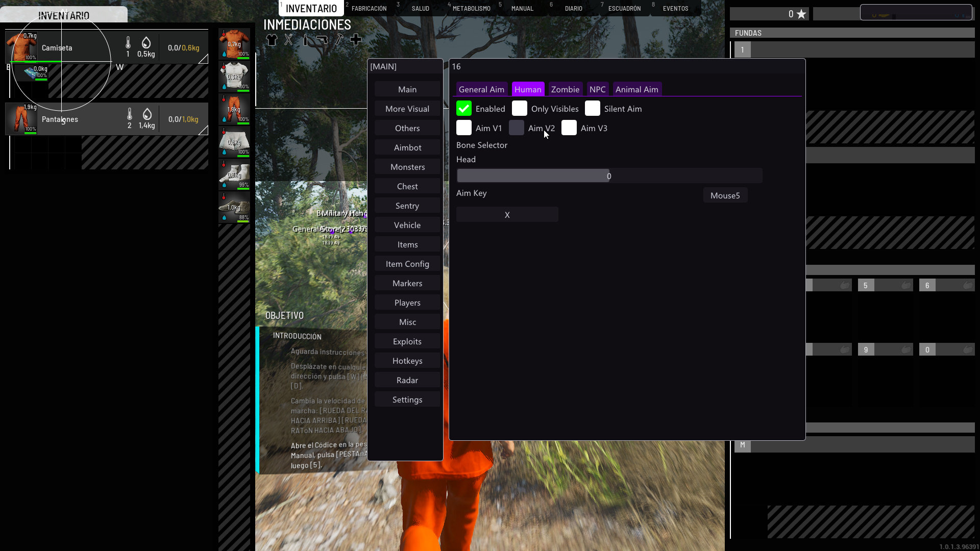Open the Exploits menu section
Viewport: 980px width, 551px height.
[407, 341]
